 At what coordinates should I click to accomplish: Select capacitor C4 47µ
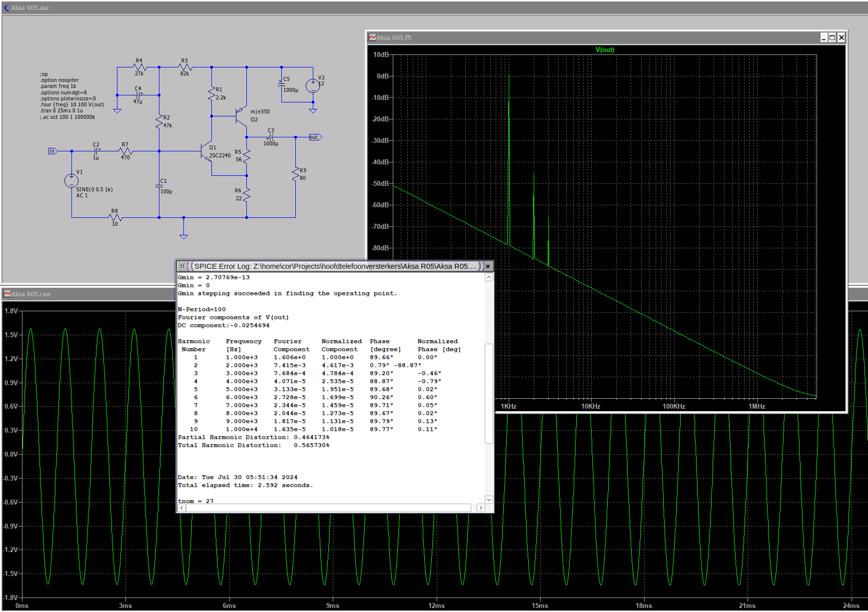(x=138, y=95)
